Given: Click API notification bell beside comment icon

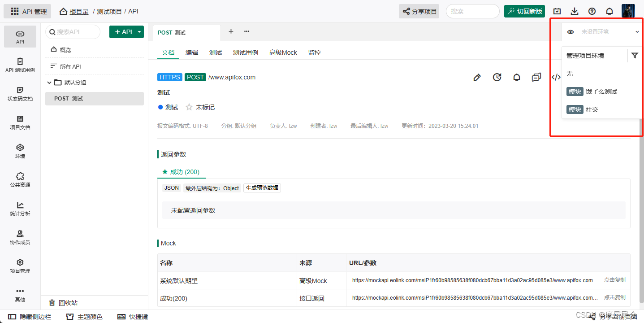Looking at the screenshot, I should 517,77.
